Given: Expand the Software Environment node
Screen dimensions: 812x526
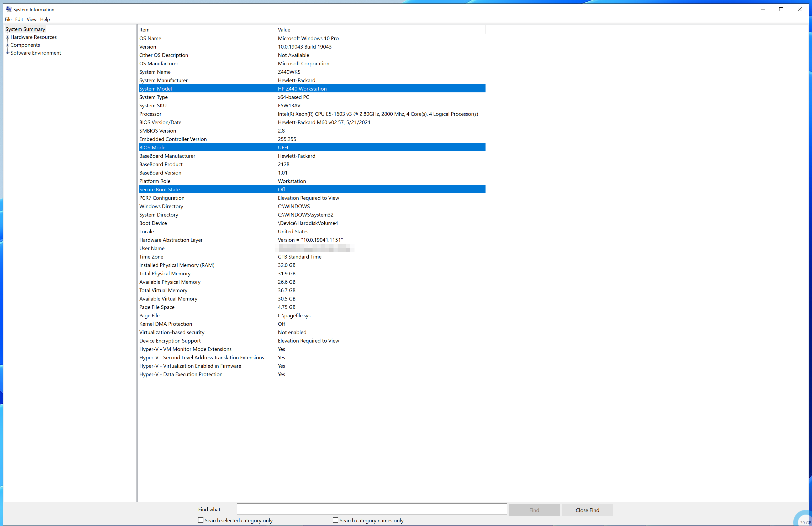Looking at the screenshot, I should [8, 53].
